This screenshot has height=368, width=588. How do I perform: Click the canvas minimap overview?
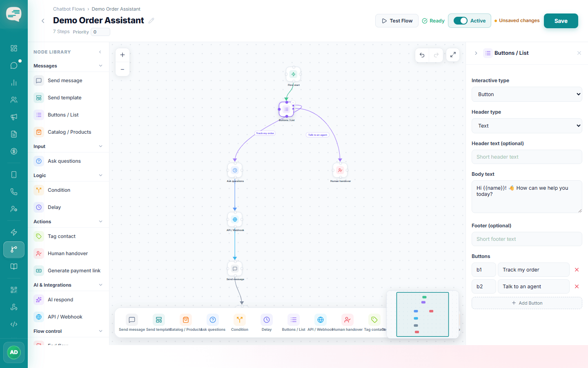click(423, 314)
